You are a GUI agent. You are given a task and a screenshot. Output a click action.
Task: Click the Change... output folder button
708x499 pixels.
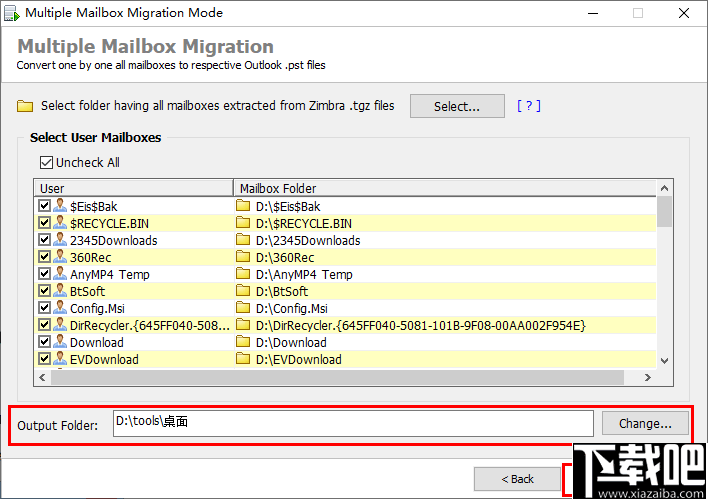(x=645, y=424)
